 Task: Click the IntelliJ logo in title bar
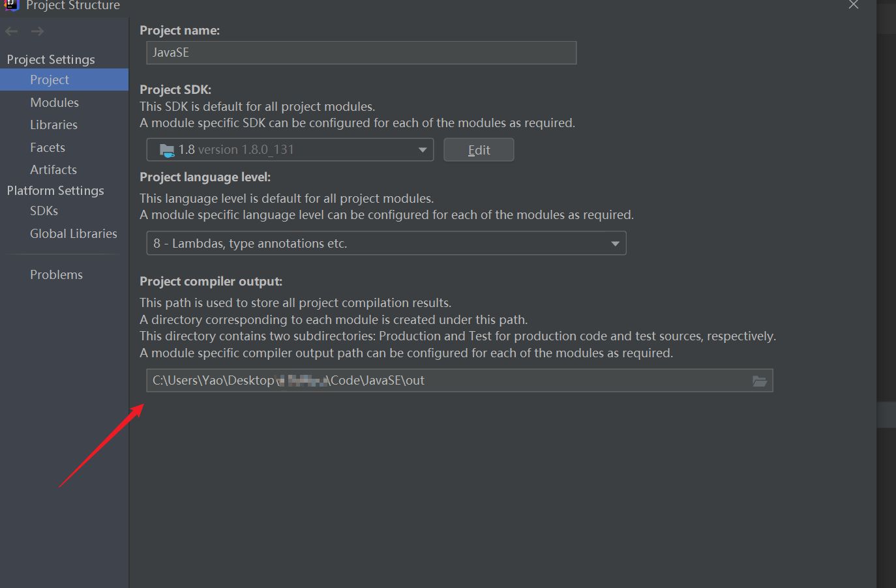(11, 5)
